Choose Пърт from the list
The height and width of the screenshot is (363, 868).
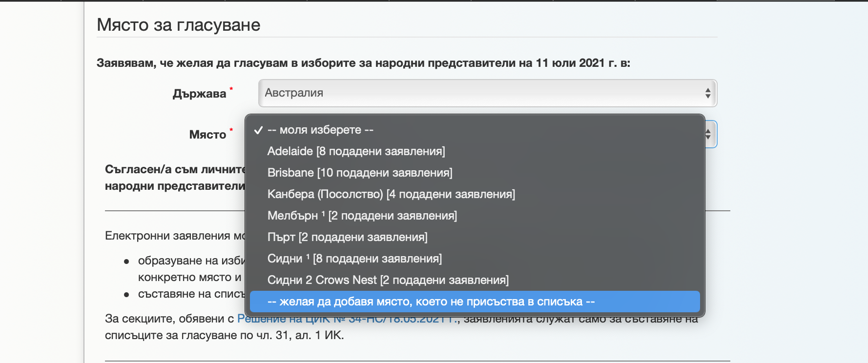click(x=347, y=237)
